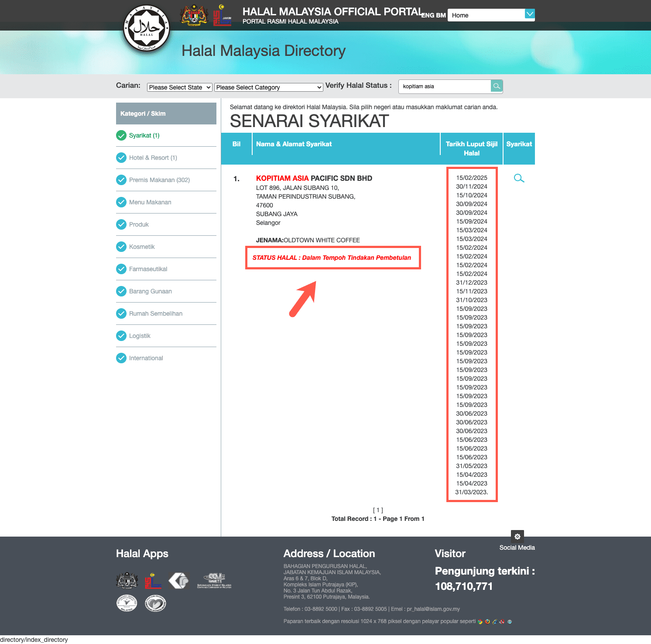Click the Bil column header
This screenshot has width=651, height=644.
point(236,144)
